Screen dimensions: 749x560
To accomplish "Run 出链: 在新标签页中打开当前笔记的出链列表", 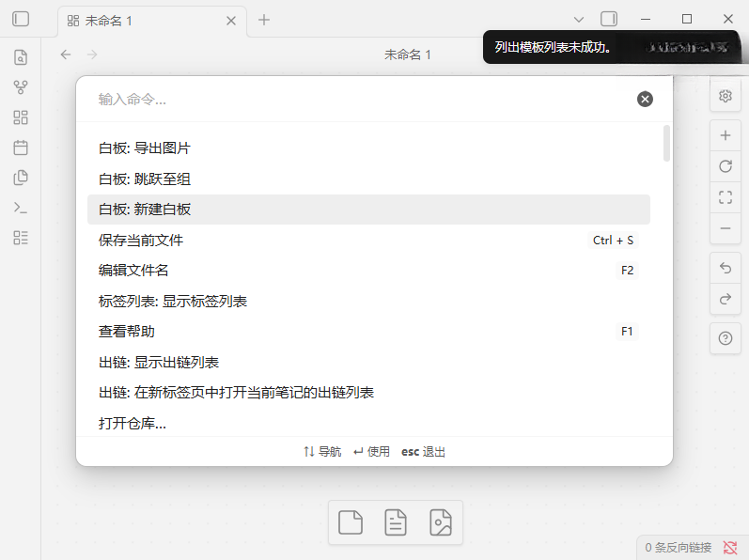I will coord(368,393).
